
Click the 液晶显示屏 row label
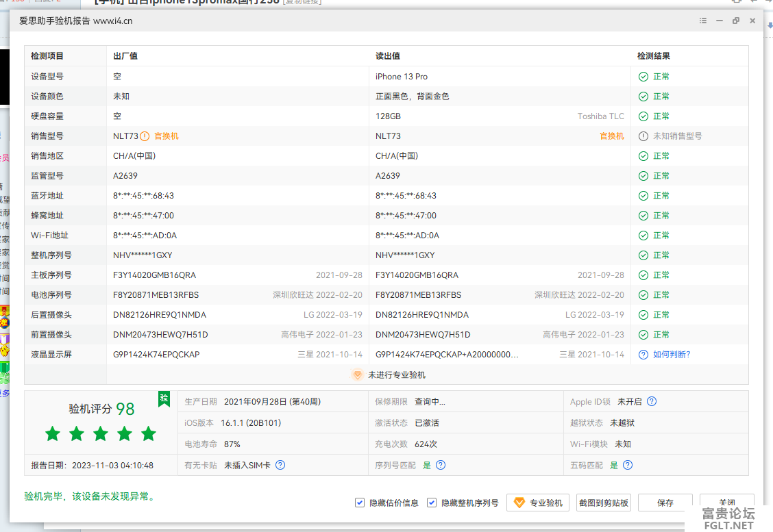[51, 355]
